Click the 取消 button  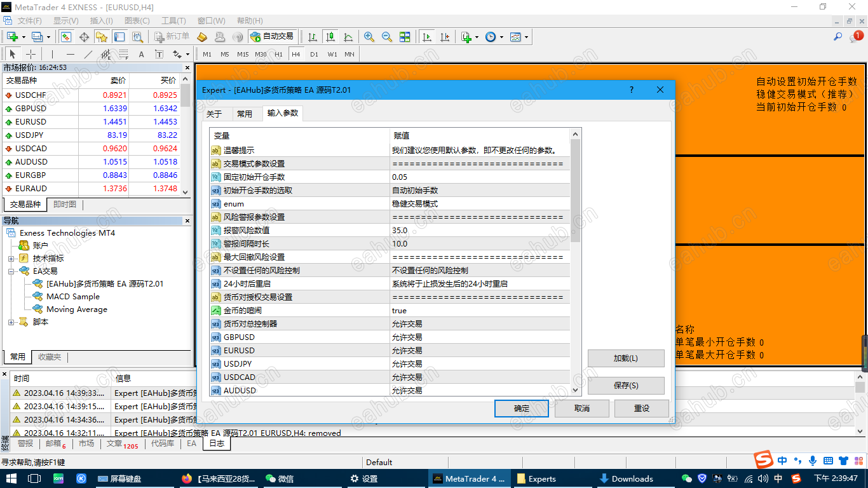pos(582,409)
